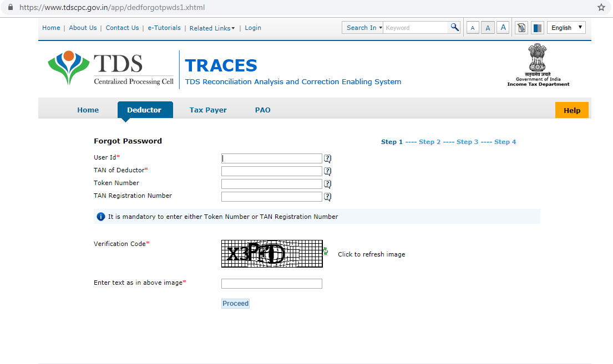
Task: Click the Step 3 indicator
Action: coord(467,142)
